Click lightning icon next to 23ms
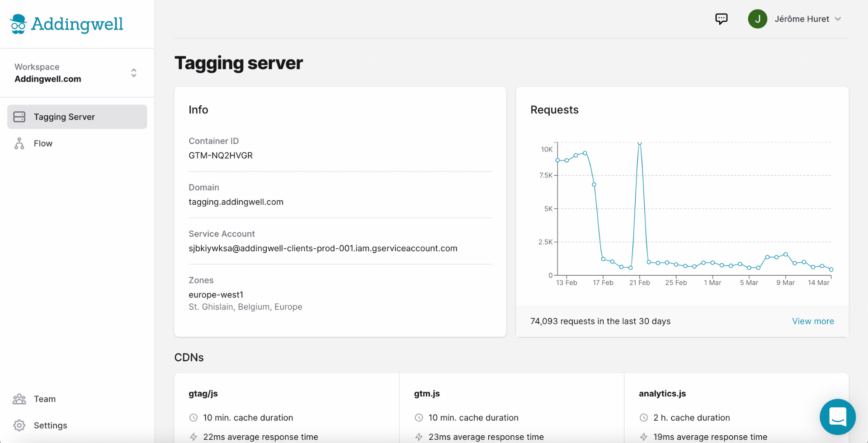This screenshot has width=868, height=443. tap(419, 437)
